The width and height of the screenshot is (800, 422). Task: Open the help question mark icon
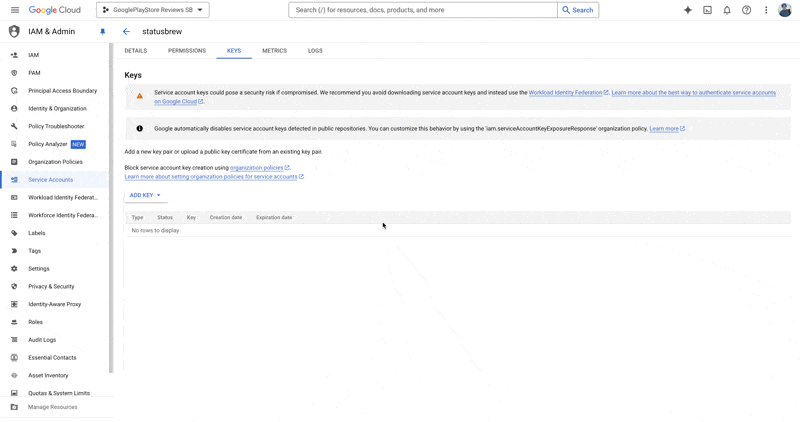coord(746,10)
